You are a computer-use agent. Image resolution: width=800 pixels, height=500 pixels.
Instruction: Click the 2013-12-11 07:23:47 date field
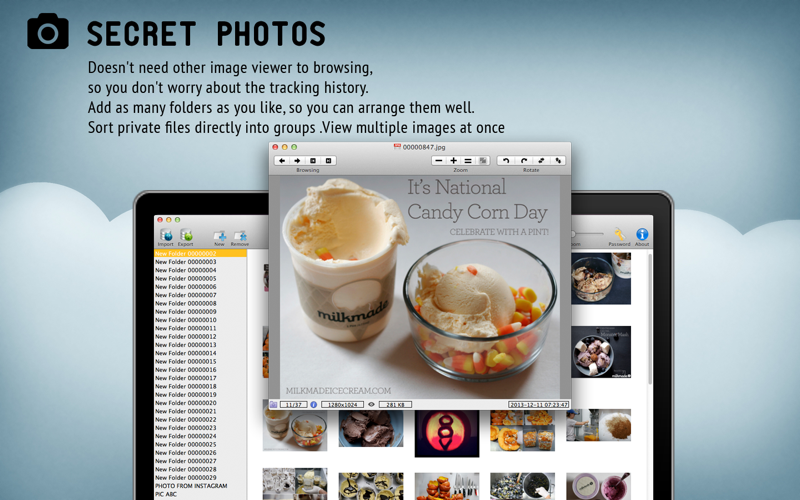point(538,405)
